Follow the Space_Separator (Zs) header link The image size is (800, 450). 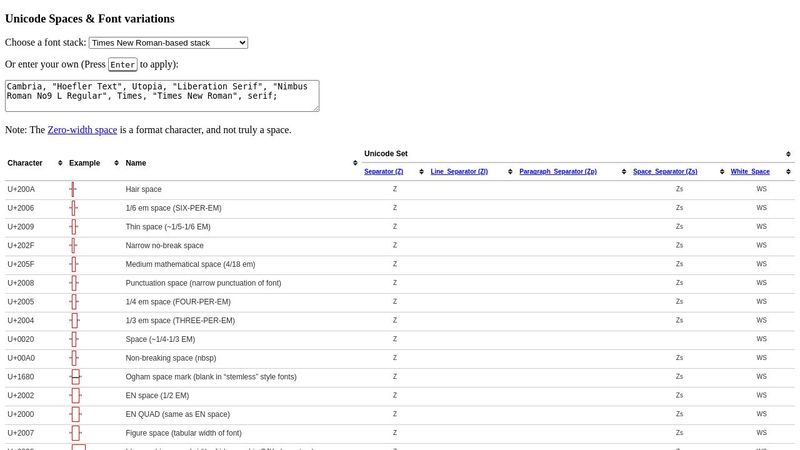click(x=665, y=172)
